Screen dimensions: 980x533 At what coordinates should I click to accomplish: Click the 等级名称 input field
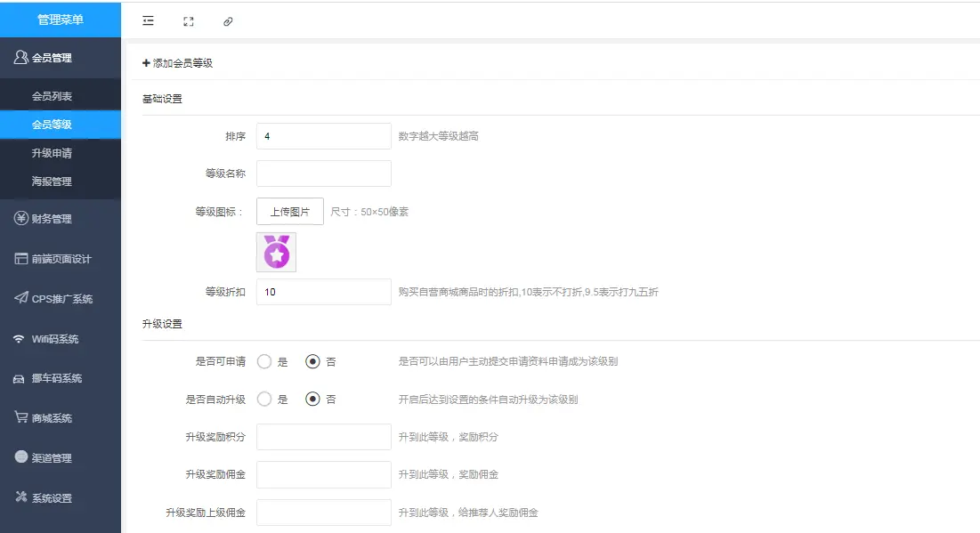point(324,174)
